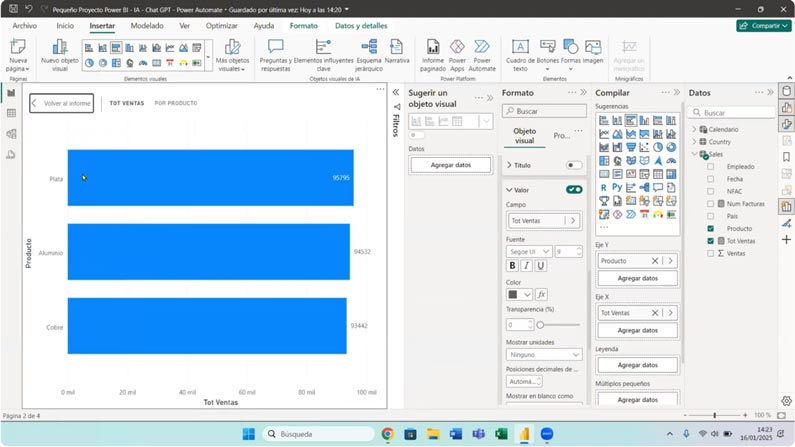
Task: Uncheck the Producto field checkbox
Action: coord(711,229)
